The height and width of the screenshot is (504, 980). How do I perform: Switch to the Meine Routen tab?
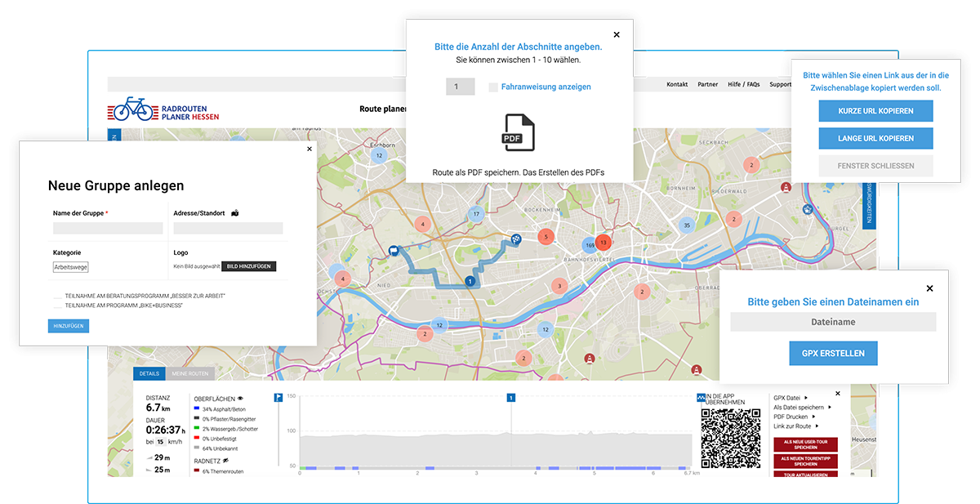pyautogui.click(x=190, y=373)
